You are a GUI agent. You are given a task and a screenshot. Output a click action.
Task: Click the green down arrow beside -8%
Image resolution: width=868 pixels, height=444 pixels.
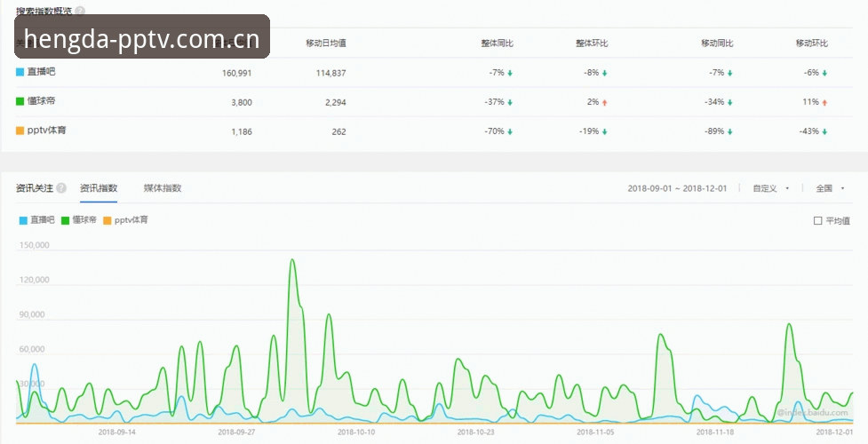point(604,73)
